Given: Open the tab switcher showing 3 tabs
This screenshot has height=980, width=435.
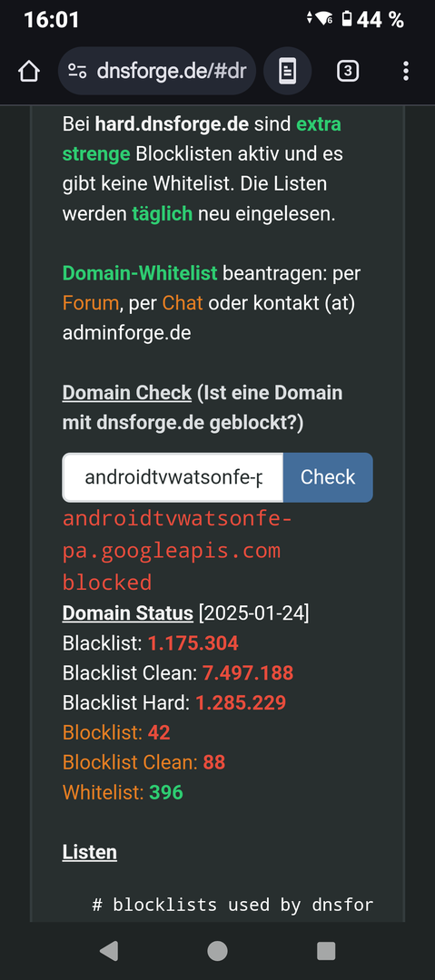Looking at the screenshot, I should point(348,72).
